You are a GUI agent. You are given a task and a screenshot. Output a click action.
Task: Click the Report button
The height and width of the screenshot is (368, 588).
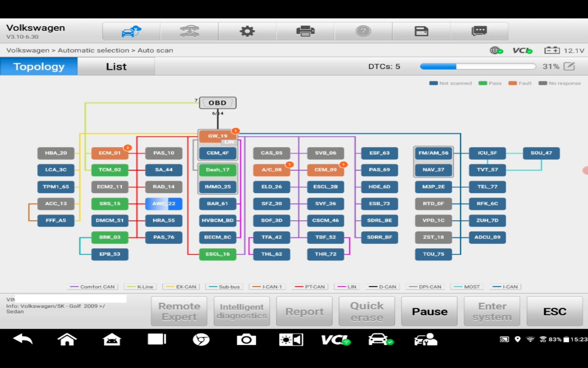pos(304,311)
